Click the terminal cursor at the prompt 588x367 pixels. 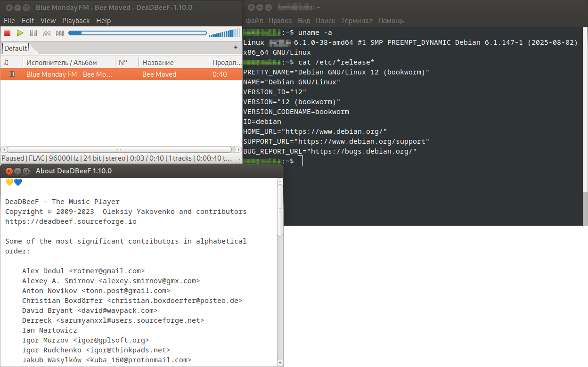click(x=301, y=161)
